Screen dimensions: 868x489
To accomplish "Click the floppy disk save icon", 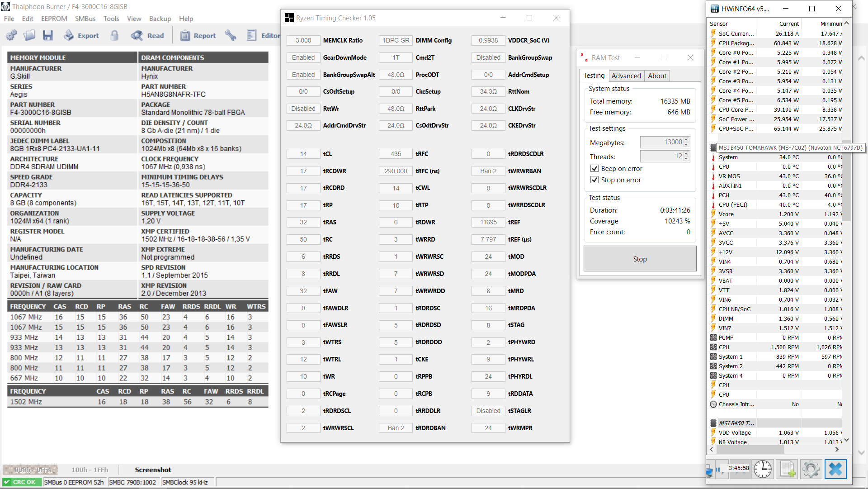I will (47, 35).
